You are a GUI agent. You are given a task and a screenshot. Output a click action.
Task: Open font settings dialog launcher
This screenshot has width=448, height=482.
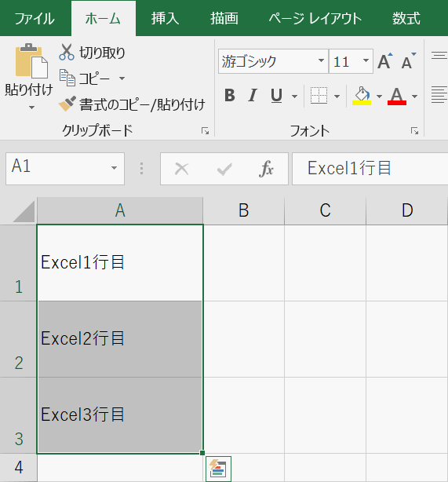(x=414, y=131)
